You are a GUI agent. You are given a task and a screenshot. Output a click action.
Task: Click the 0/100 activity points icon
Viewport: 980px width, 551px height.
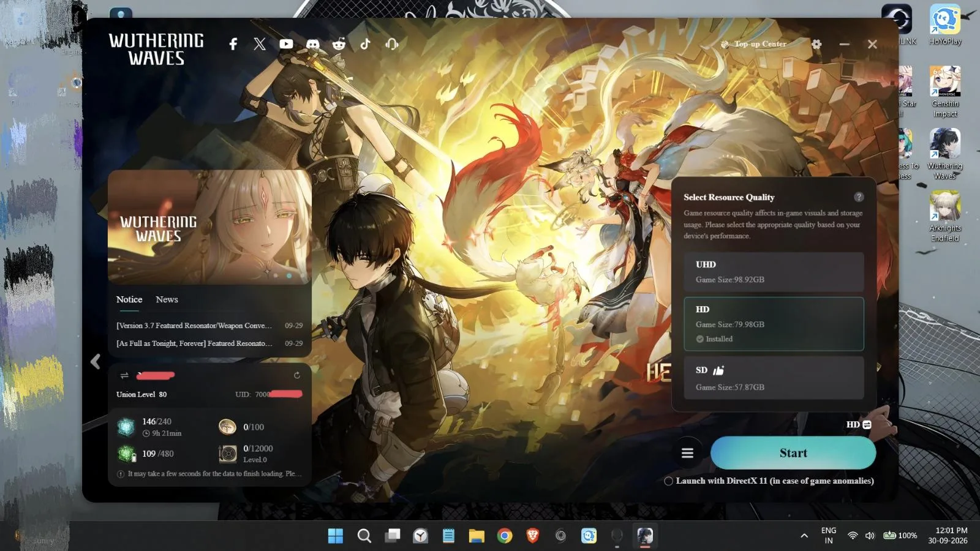coord(227,427)
